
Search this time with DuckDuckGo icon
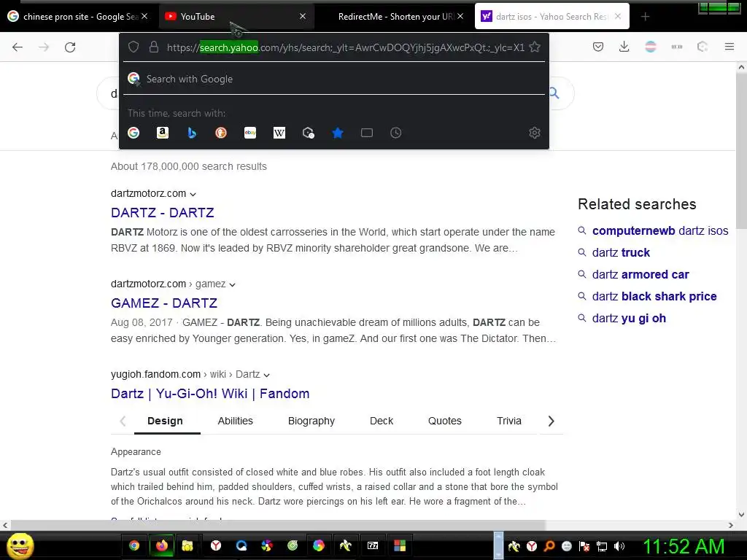point(221,133)
